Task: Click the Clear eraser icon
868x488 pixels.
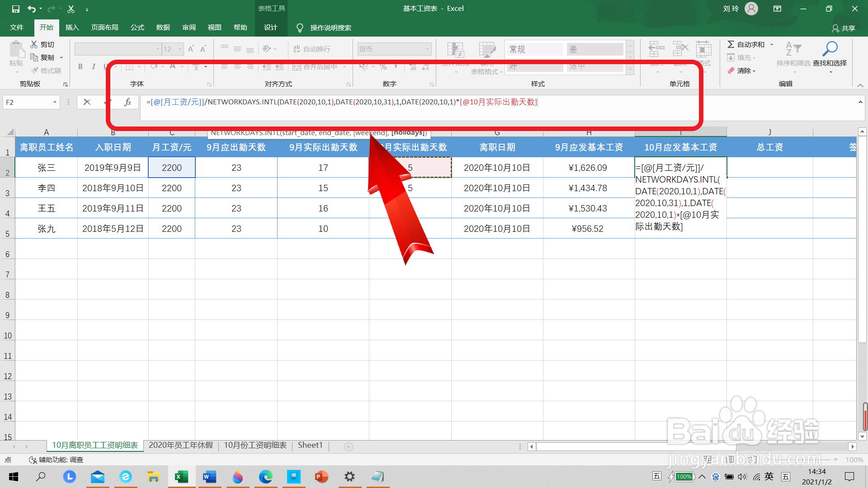Action: [731, 70]
